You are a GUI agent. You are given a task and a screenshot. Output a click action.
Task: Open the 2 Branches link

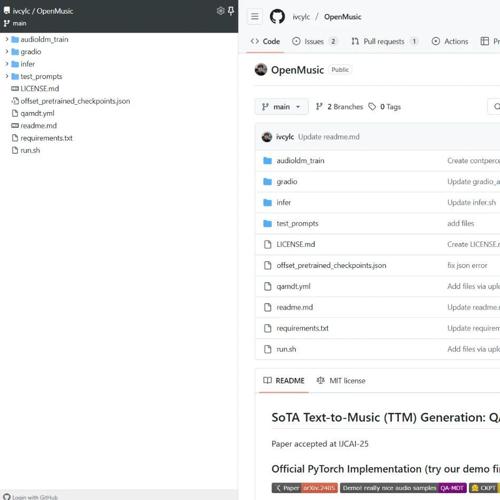(339, 107)
